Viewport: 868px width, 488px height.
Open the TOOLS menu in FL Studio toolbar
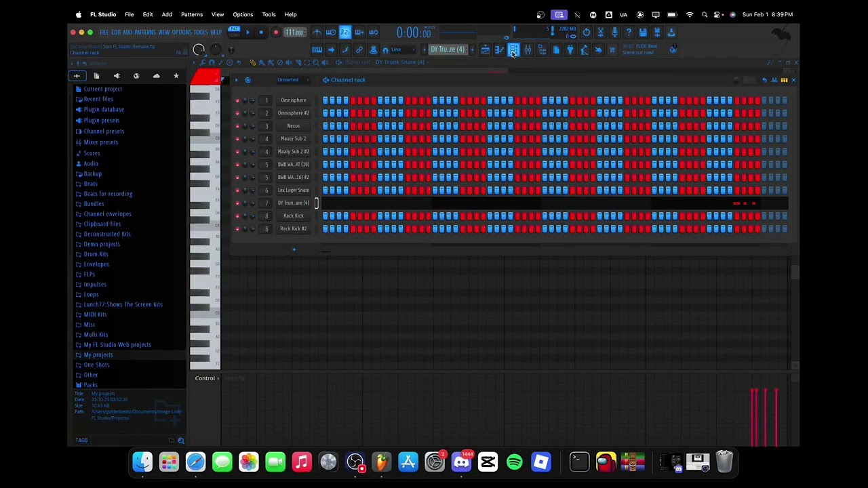[201, 33]
